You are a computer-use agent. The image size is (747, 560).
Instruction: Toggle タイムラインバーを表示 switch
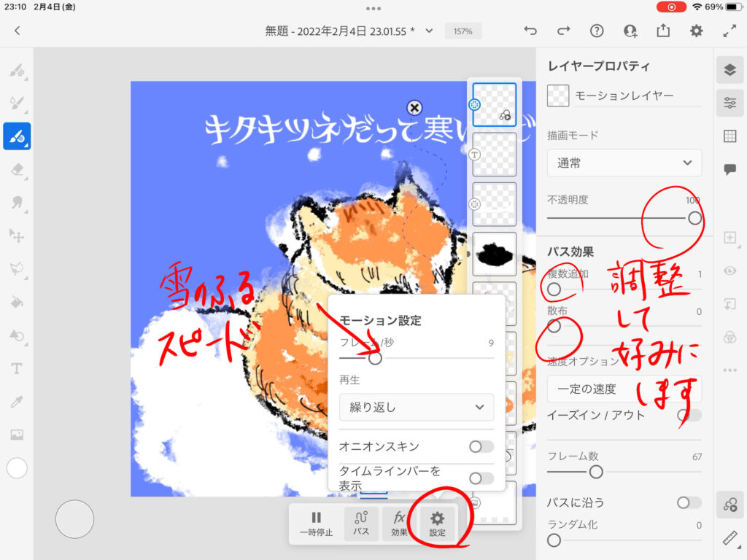pyautogui.click(x=481, y=478)
